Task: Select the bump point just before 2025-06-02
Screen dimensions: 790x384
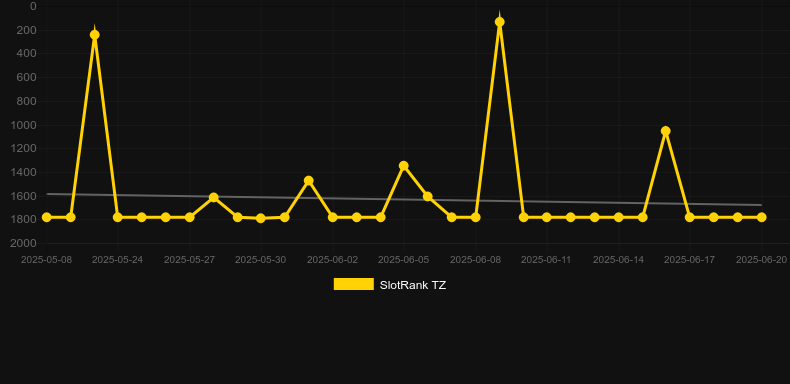Action: (x=309, y=180)
